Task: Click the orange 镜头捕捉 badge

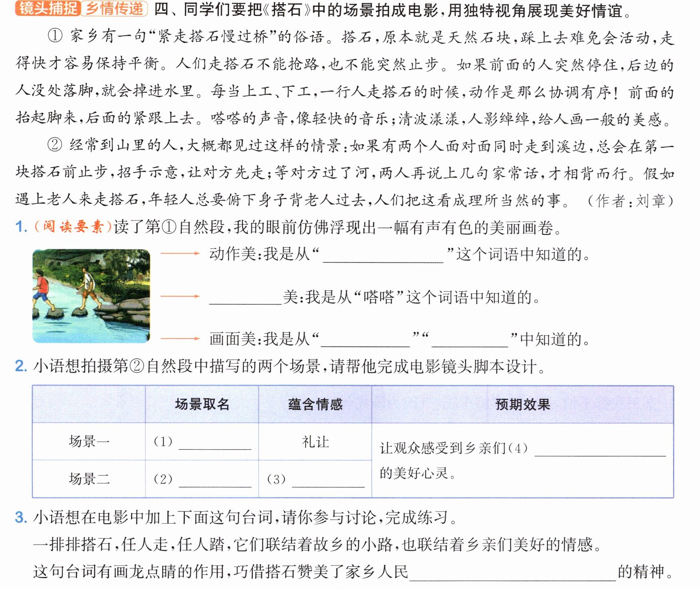Action: 48,8
